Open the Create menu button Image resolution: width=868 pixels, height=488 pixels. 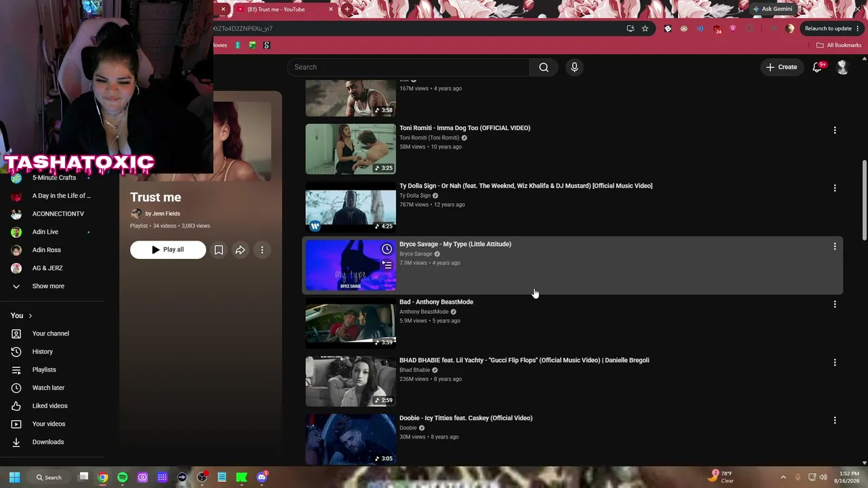(781, 67)
